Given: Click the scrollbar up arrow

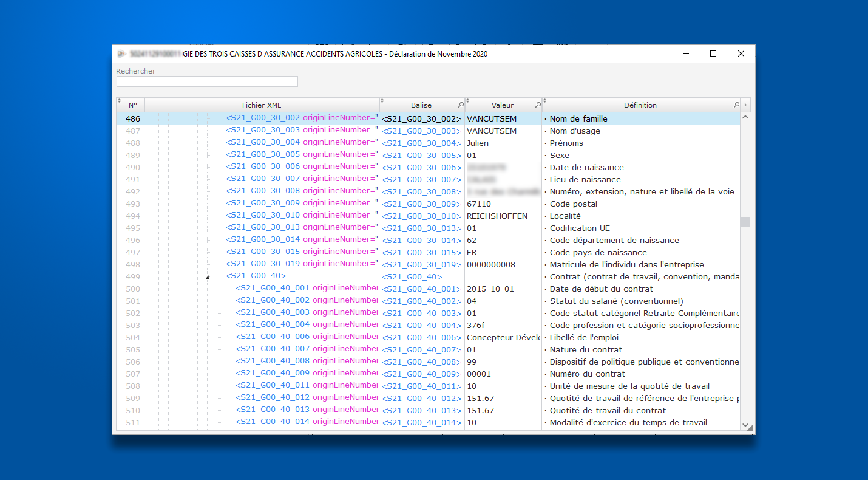Looking at the screenshot, I should coord(746,117).
